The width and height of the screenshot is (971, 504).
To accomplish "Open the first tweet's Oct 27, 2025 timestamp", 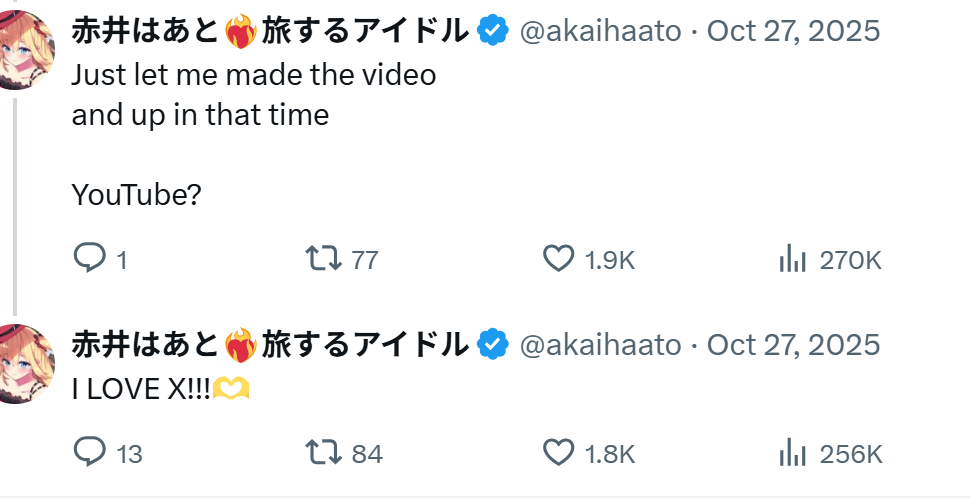I will 793,31.
